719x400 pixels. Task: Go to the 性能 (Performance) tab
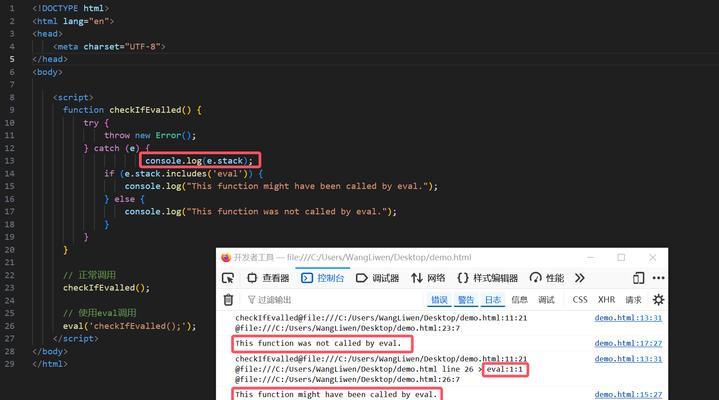tap(547, 278)
